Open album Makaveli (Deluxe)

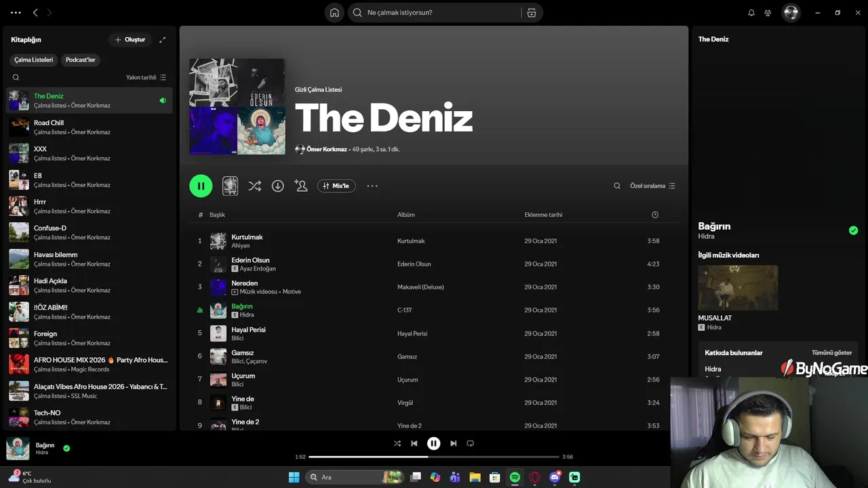(x=420, y=287)
